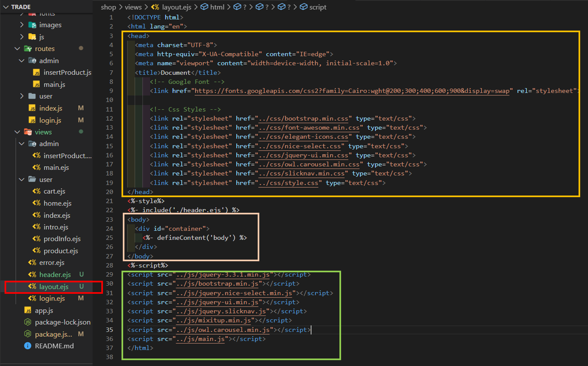Collapse the views folder chevron

point(17,132)
